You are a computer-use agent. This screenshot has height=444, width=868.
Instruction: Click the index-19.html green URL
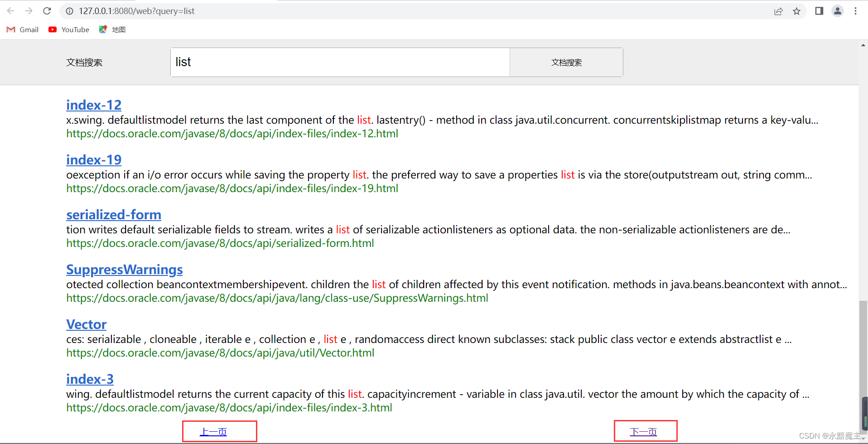point(232,188)
